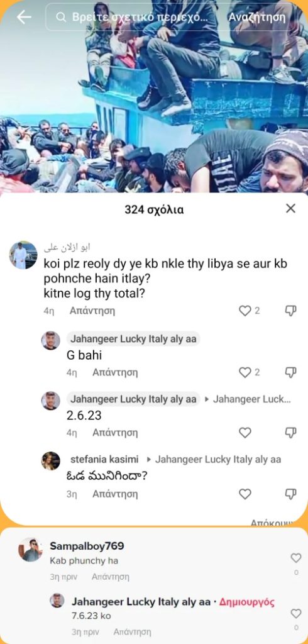Viewport: 308px width, 644px height.
Task: Focus the Βρείτε σχετικό περιεχόμενο search field
Action: tap(138, 17)
